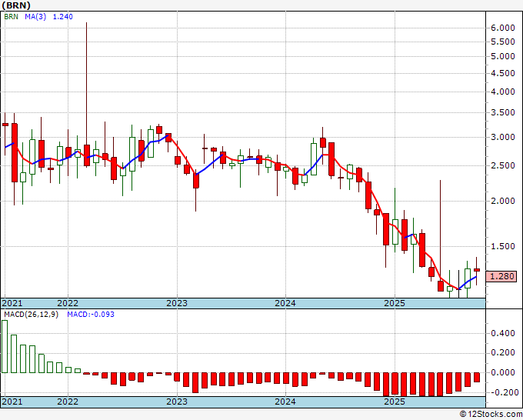Image resolution: width=523 pixels, height=420 pixels.
Task: Click 2025 on the price chart time axis
Action: pyautogui.click(x=395, y=303)
